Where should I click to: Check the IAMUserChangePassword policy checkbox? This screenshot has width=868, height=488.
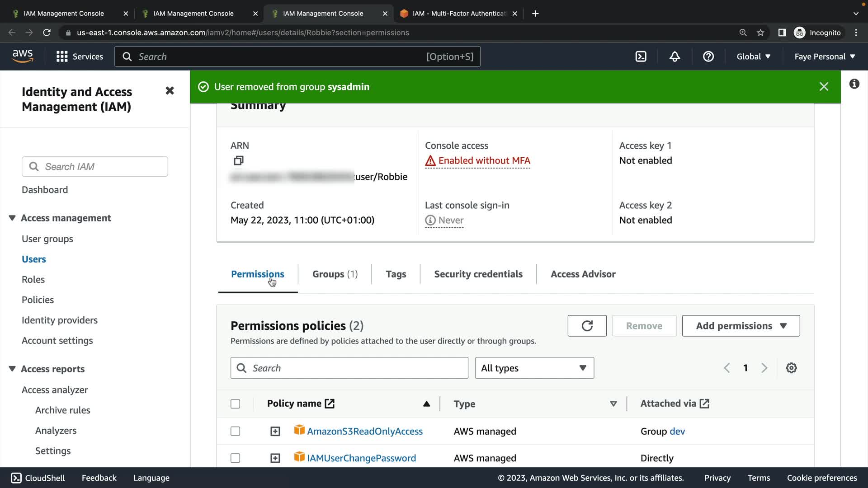click(x=235, y=458)
